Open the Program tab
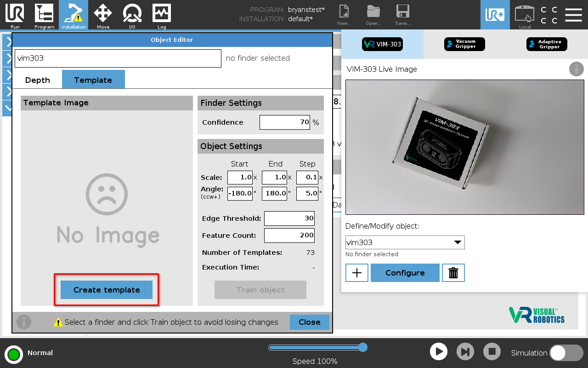588x368 pixels. coord(44,15)
